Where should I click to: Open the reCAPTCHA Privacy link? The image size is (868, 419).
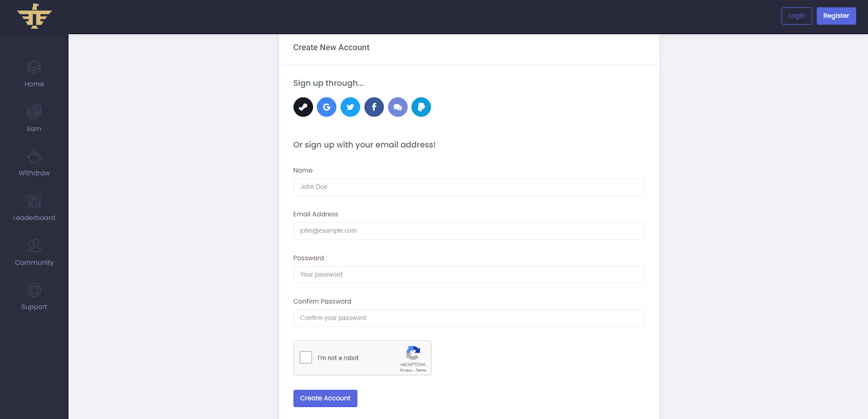(x=406, y=371)
